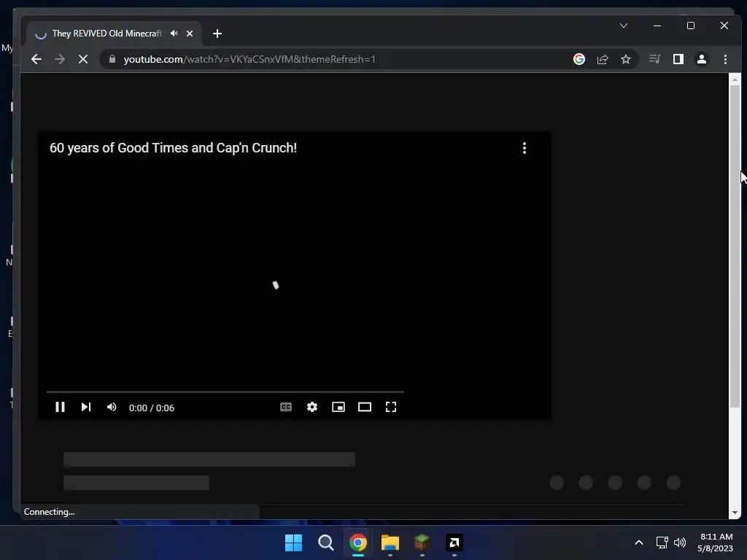The height and width of the screenshot is (560, 747).
Task: Pause the video playback
Action: click(x=60, y=407)
